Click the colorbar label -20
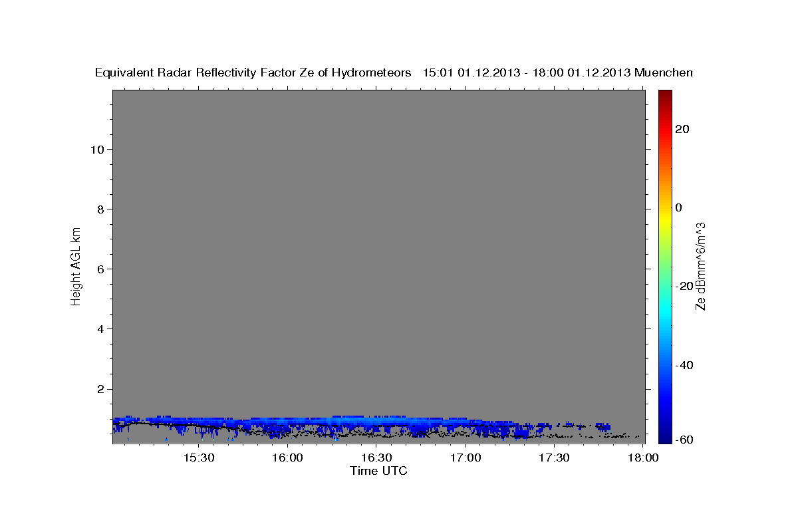Viewport: 798px width, 532px height. pyautogui.click(x=683, y=286)
